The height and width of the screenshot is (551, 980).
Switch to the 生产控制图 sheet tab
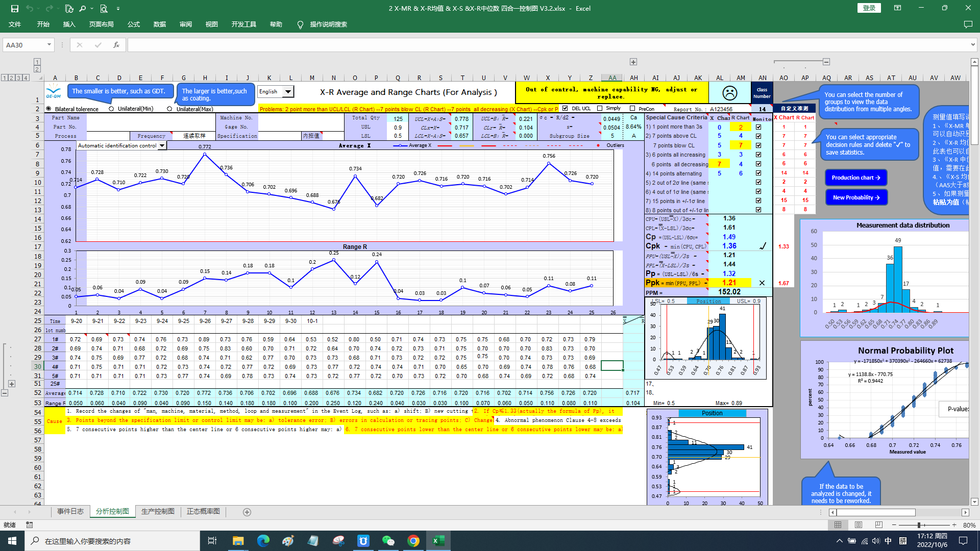pos(158,512)
